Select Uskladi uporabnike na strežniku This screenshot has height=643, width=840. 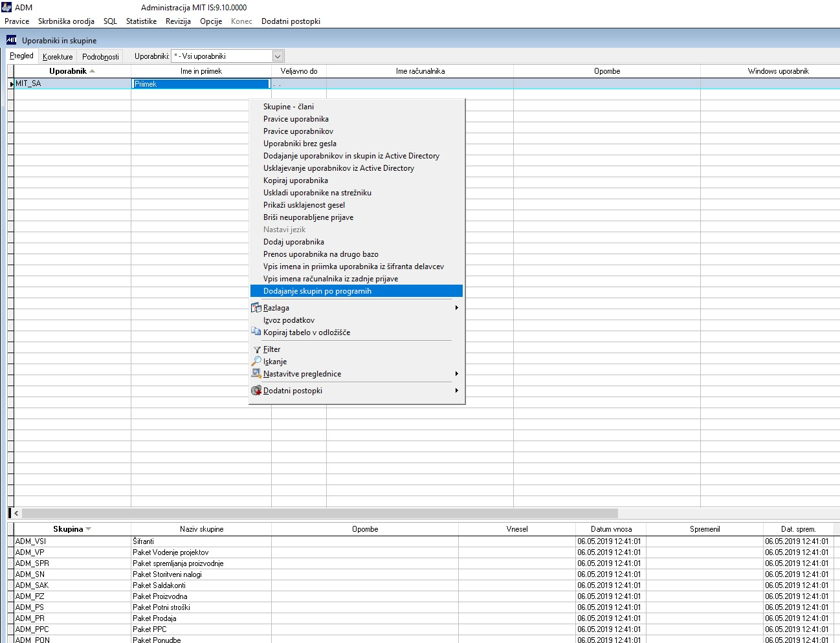[x=357, y=193]
